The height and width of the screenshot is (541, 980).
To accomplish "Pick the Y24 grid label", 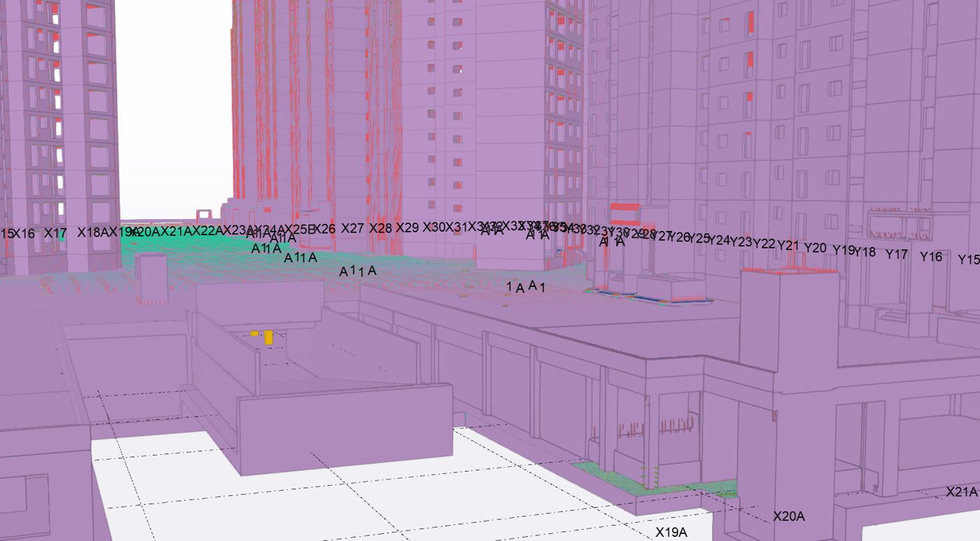I will point(720,241).
